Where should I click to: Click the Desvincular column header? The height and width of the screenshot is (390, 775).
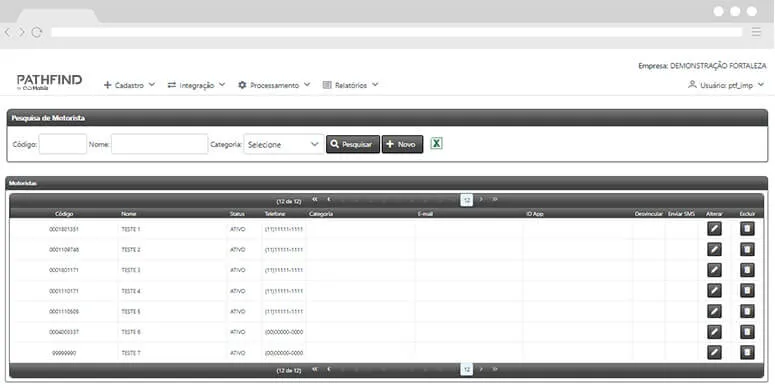pyautogui.click(x=648, y=214)
